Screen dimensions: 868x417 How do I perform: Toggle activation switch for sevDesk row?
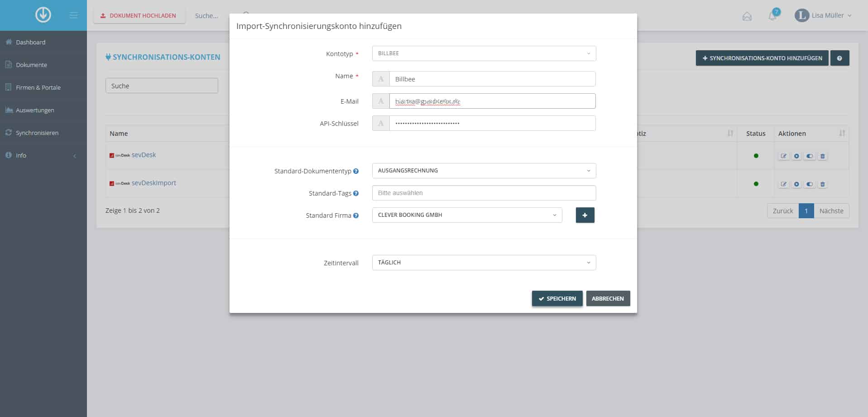pyautogui.click(x=810, y=156)
